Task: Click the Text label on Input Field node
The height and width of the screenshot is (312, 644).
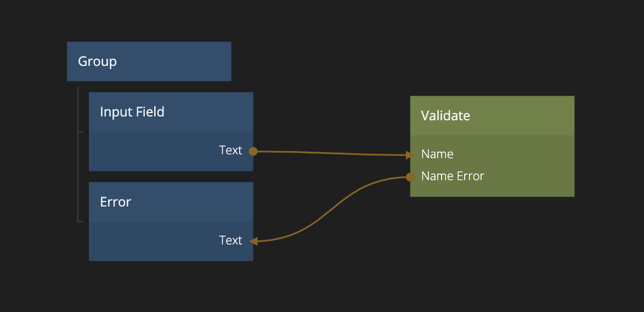Action: click(230, 151)
